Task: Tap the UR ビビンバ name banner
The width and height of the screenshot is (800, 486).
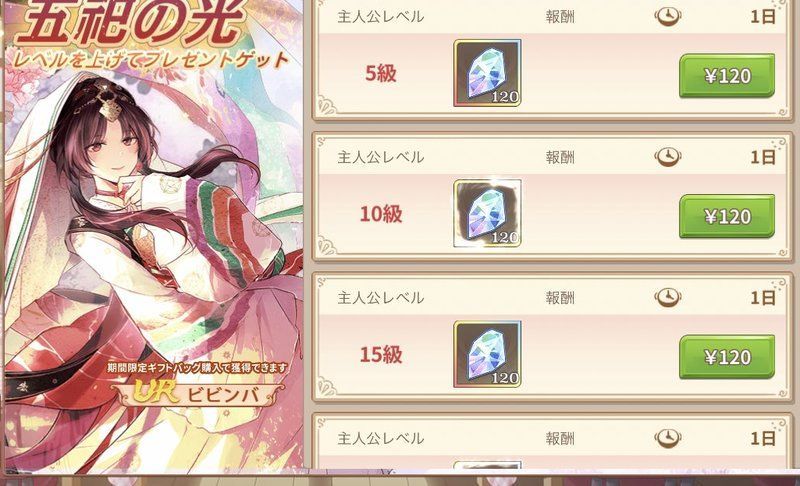Action: pyautogui.click(x=197, y=393)
